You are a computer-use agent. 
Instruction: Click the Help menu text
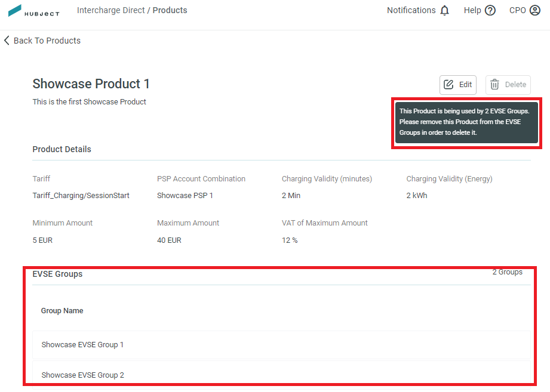(472, 11)
